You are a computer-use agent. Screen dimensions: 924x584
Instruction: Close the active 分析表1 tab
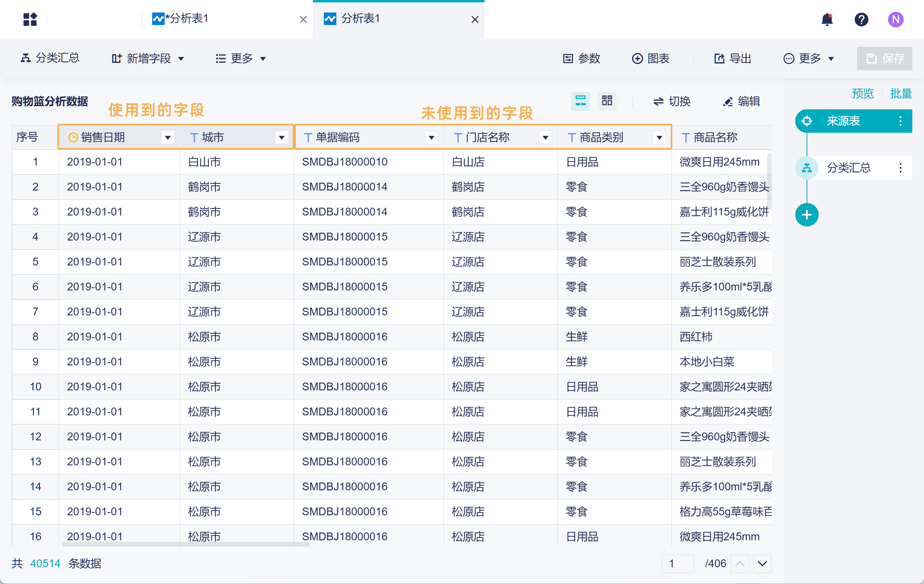(x=475, y=20)
